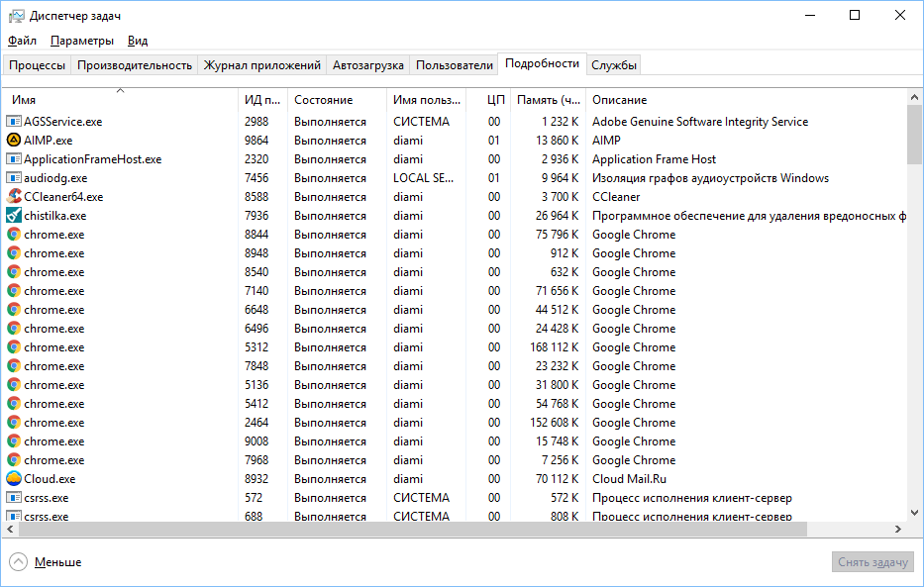Open the Параметры menu
Viewport: 924px width, 587px height.
82,41
